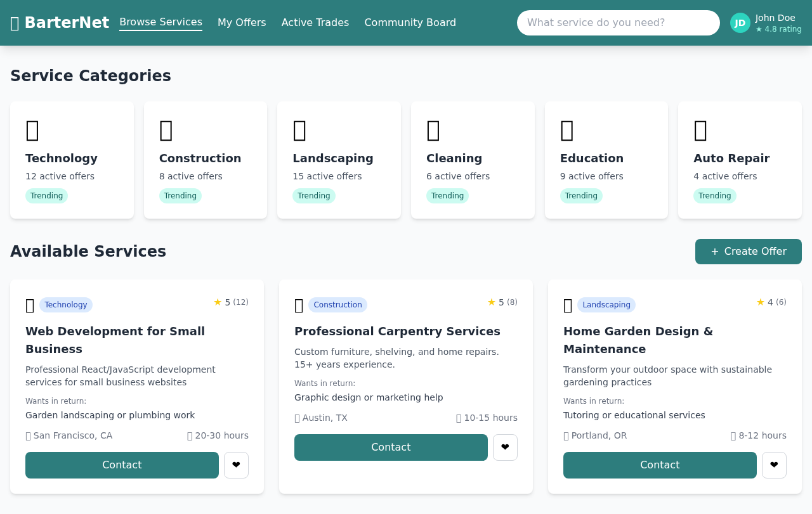Open My Offers
Screen dimensions: 812x514
(x=242, y=22)
